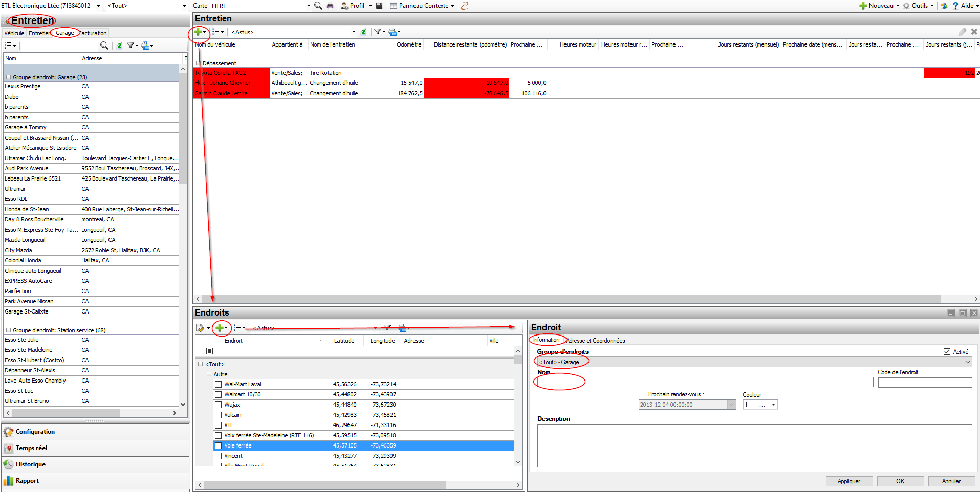Screen dimensions: 980x492
Task: Click the Appliquer button
Action: click(848, 481)
